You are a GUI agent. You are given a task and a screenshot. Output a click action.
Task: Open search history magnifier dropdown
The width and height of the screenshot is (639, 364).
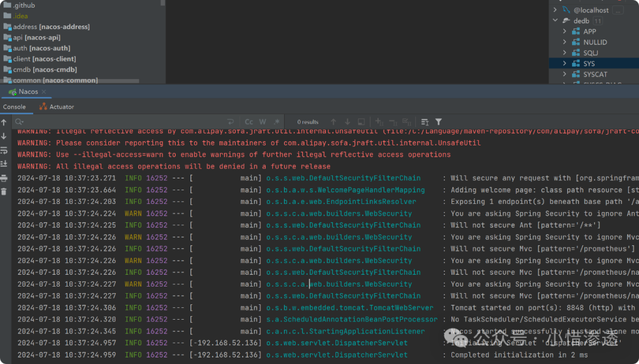click(19, 122)
